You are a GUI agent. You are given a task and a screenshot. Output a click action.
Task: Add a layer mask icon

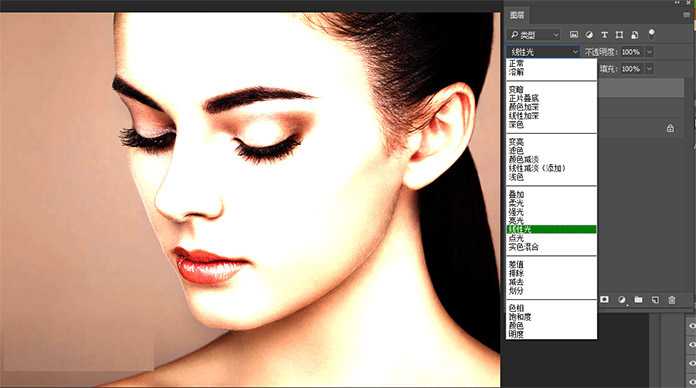point(604,300)
